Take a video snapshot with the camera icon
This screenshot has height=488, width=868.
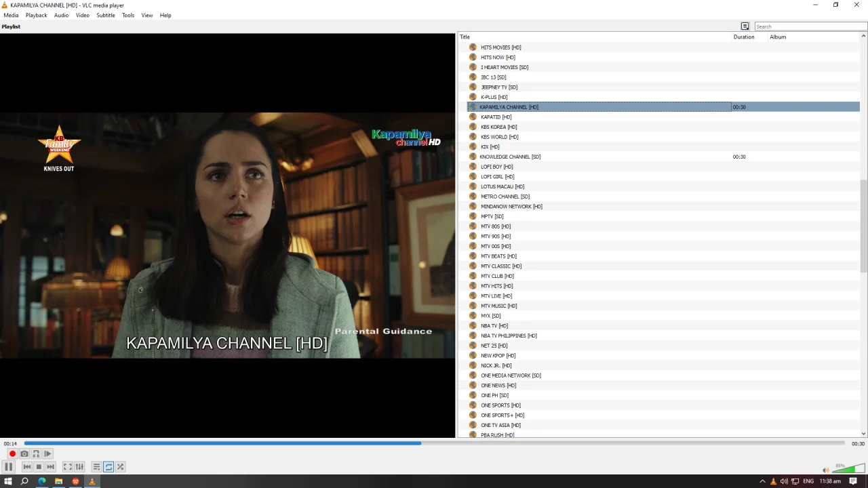coord(24,453)
